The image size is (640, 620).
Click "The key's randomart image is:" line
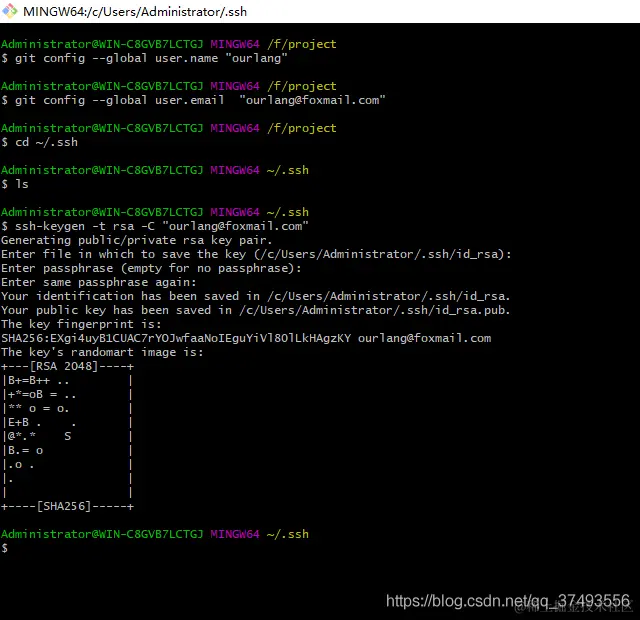[102, 352]
